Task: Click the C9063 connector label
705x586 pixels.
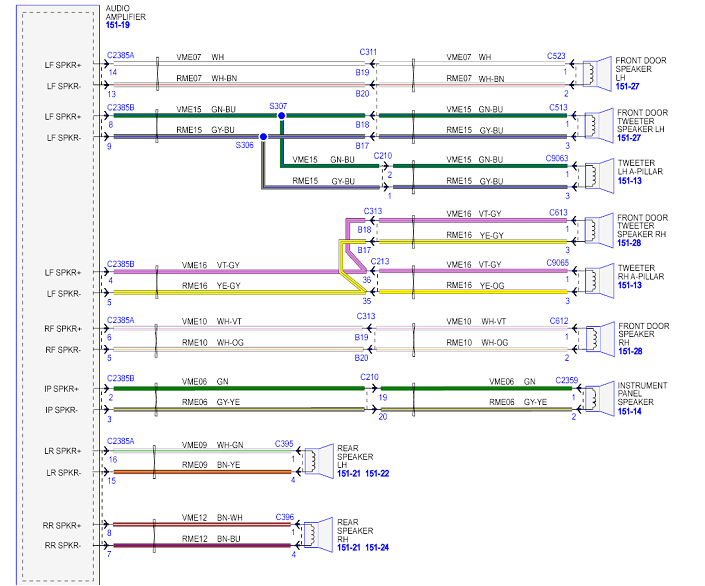Action: [x=557, y=158]
